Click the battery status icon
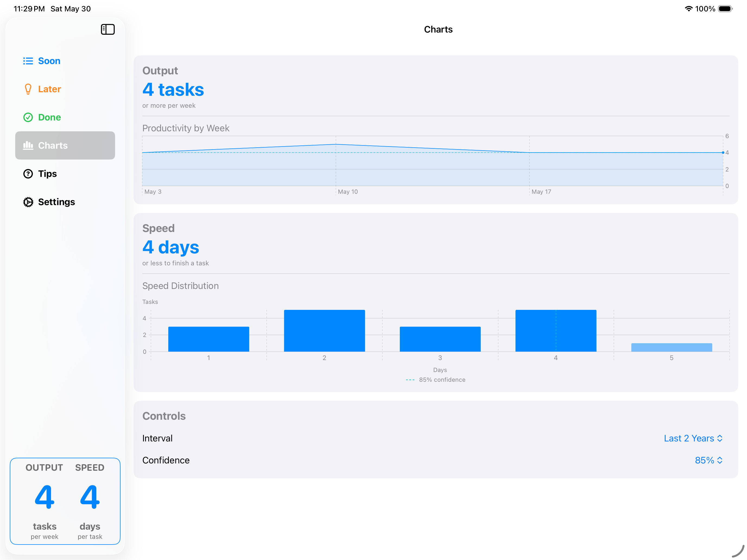Image resolution: width=747 pixels, height=560 pixels. (725, 9)
